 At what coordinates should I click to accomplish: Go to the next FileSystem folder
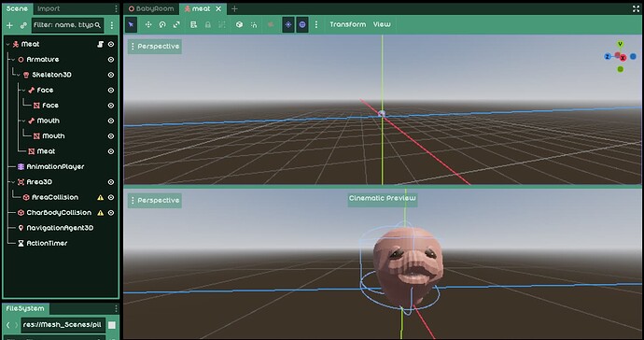click(16, 325)
